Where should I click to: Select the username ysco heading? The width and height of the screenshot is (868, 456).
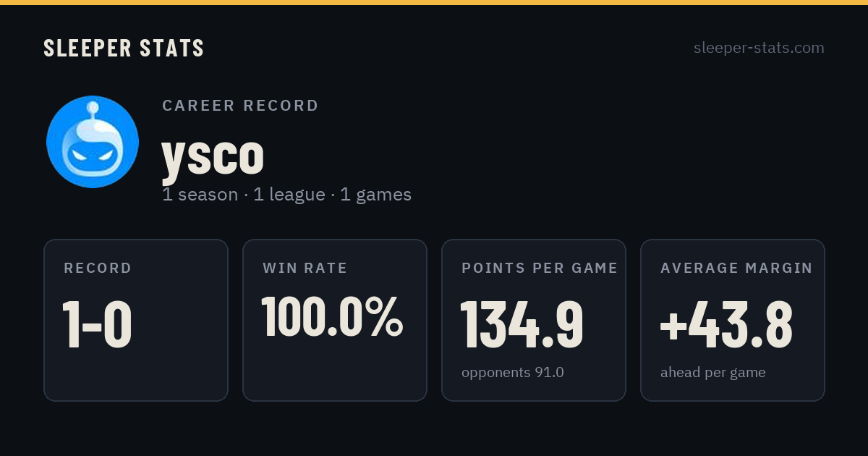pos(213,155)
